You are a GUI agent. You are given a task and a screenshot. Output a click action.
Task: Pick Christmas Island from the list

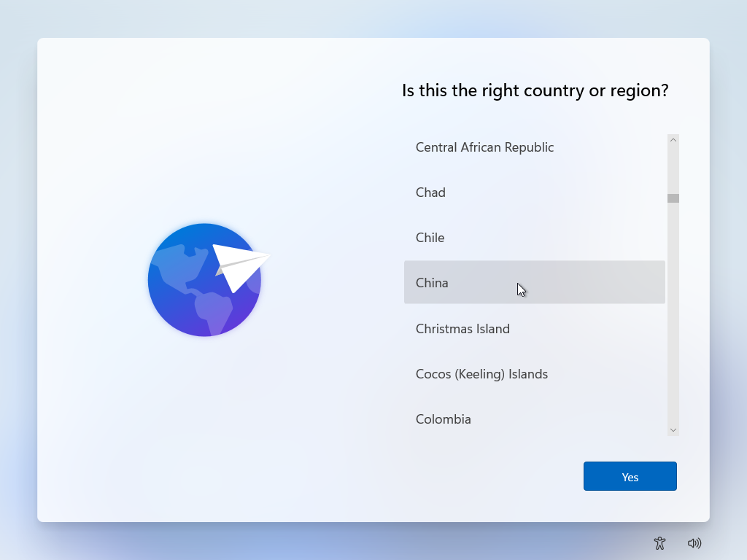click(x=535, y=329)
